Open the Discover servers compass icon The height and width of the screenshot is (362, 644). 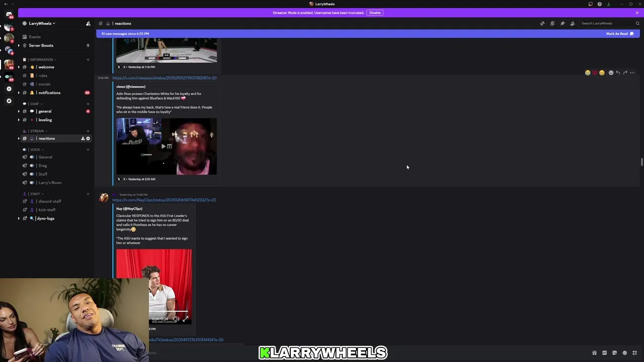click(9, 101)
